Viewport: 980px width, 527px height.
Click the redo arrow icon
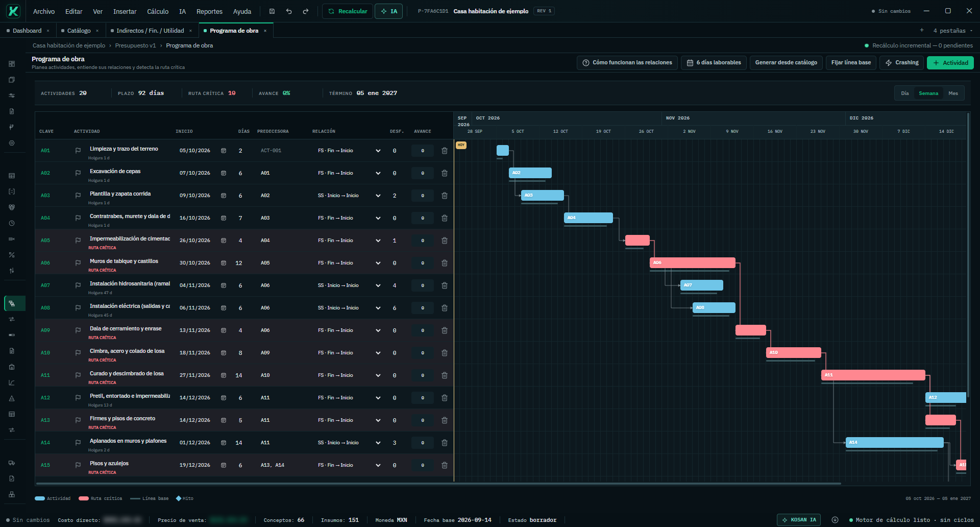pyautogui.click(x=306, y=11)
